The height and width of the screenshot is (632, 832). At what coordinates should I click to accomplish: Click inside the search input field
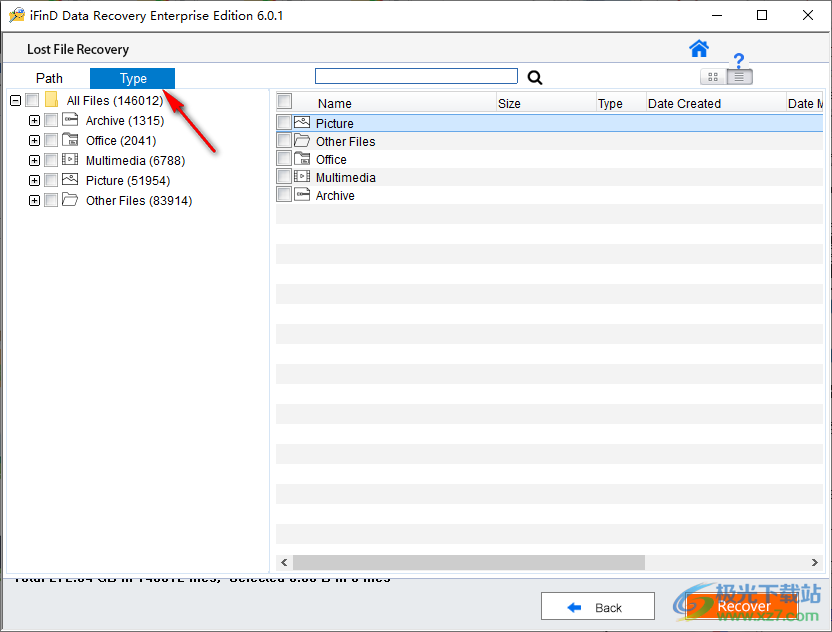click(x=416, y=75)
